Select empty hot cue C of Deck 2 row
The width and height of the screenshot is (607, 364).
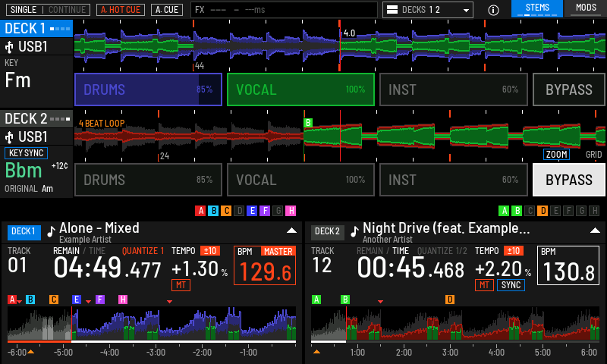[530, 211]
